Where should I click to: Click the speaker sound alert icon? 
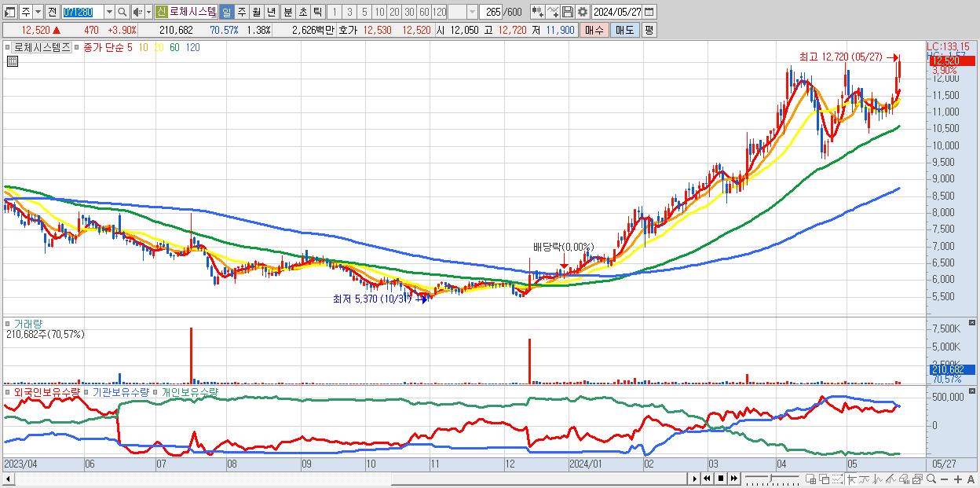coord(138,12)
